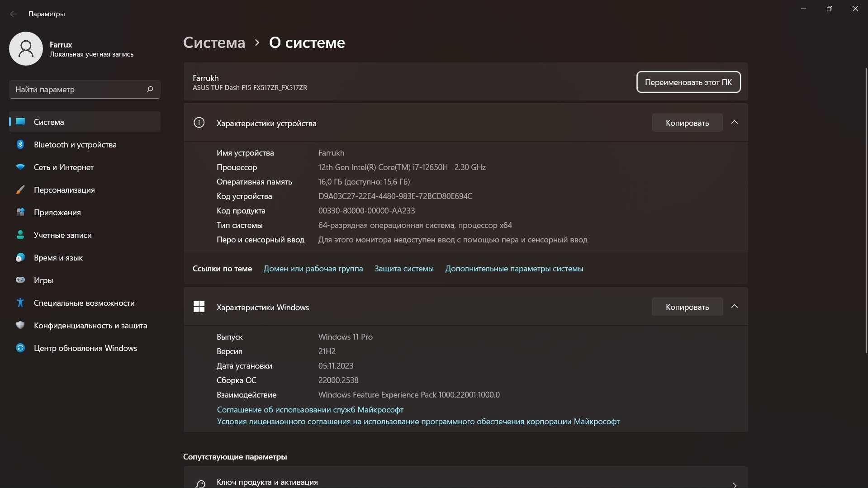Click the Игры gamepad icon
Viewport: 868px width, 488px height.
[x=20, y=280]
